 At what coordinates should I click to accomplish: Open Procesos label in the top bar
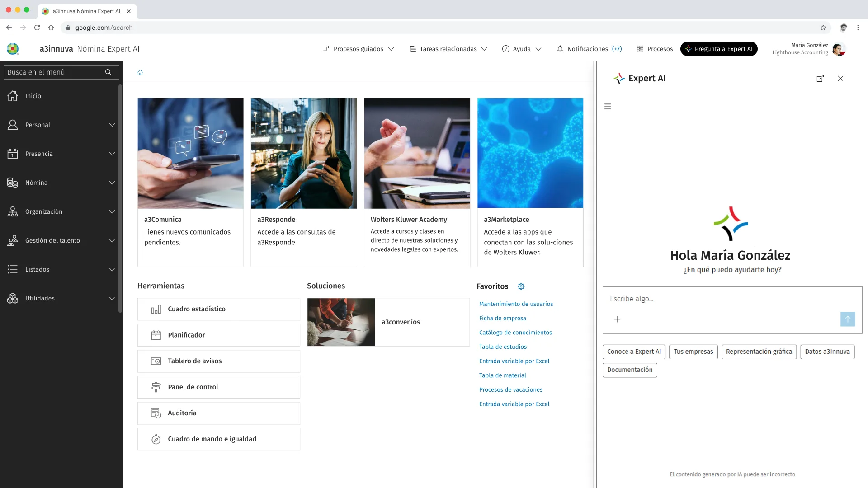pos(660,49)
